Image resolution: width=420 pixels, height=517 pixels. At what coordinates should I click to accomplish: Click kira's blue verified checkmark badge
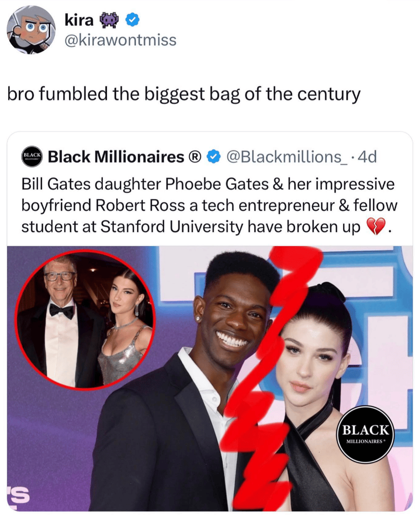pyautogui.click(x=132, y=21)
